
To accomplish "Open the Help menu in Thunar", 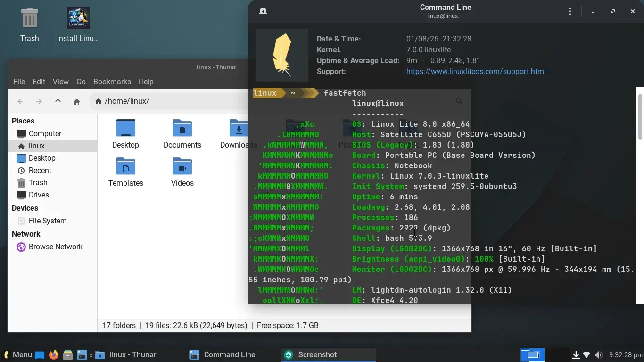I will click(146, 82).
